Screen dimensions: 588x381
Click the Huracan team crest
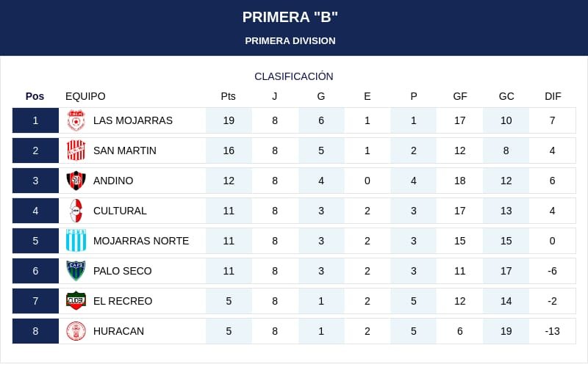[76, 331]
